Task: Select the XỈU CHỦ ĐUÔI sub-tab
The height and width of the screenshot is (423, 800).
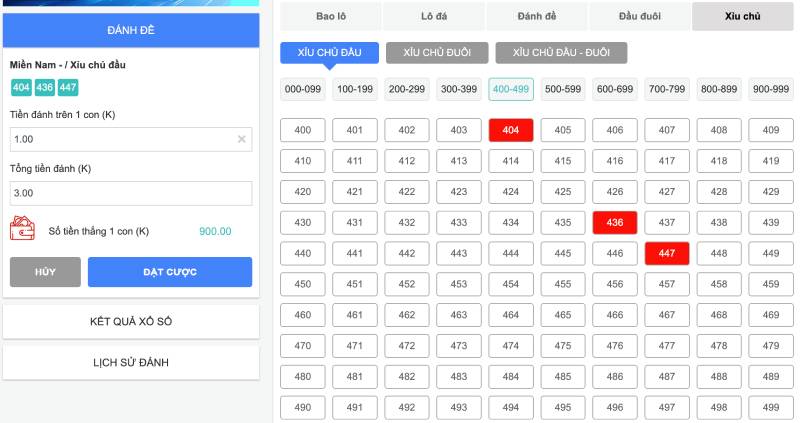Action: (x=437, y=52)
